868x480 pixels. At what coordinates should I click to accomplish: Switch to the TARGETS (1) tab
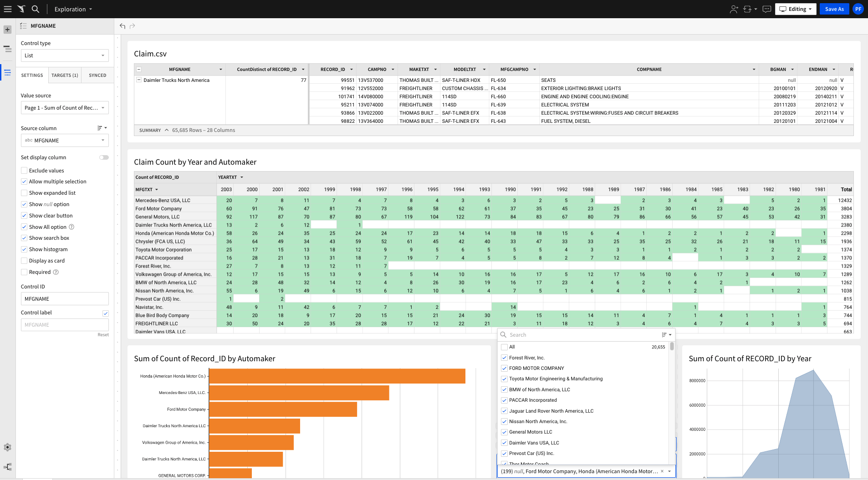click(x=65, y=76)
